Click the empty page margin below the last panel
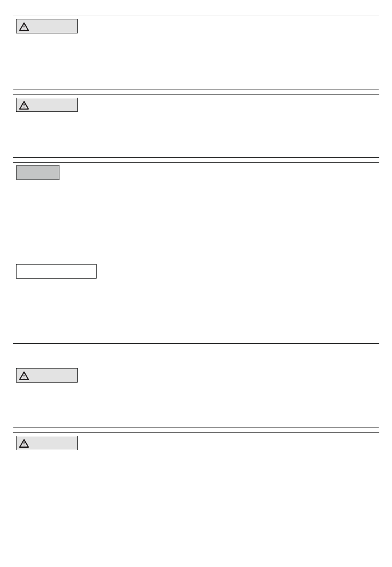Screen dimensions: 392x567 [x=196, y=541]
